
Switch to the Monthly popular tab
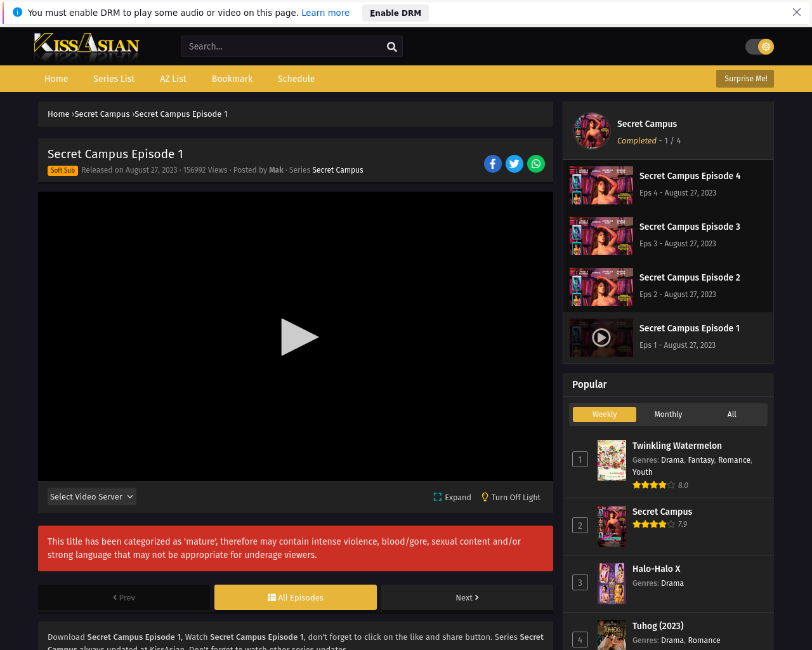[x=668, y=415]
